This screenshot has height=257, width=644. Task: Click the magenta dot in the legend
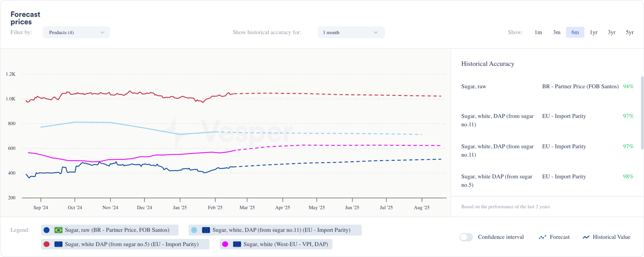coord(226,244)
